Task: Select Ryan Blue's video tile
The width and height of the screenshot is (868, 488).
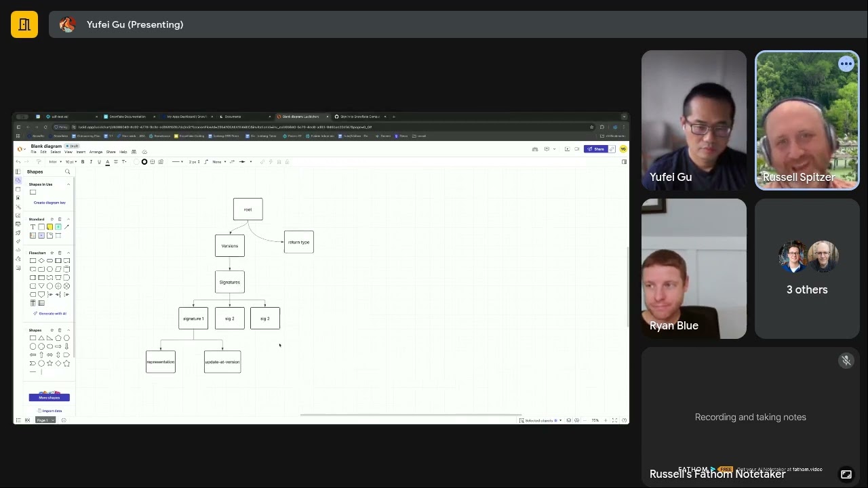Action: (x=694, y=269)
